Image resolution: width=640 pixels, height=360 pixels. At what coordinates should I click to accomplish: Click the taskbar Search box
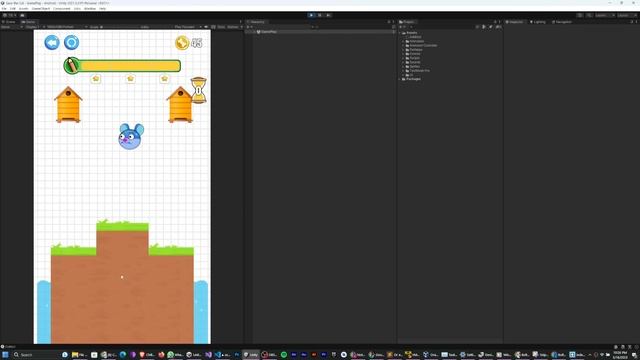[35, 355]
